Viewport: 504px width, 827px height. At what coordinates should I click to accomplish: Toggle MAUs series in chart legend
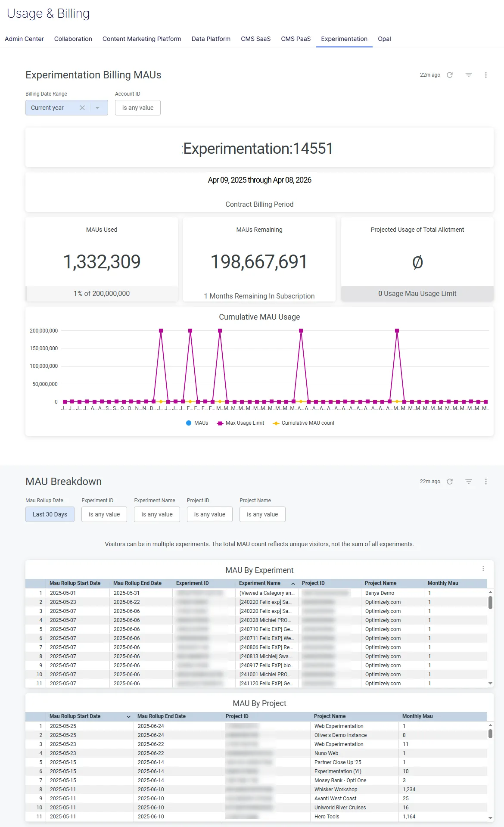point(197,423)
